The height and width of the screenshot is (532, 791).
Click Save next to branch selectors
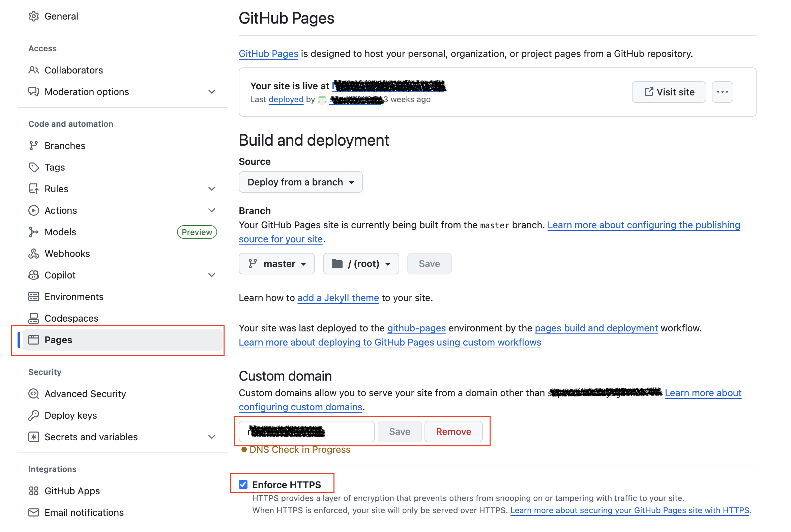coord(429,264)
